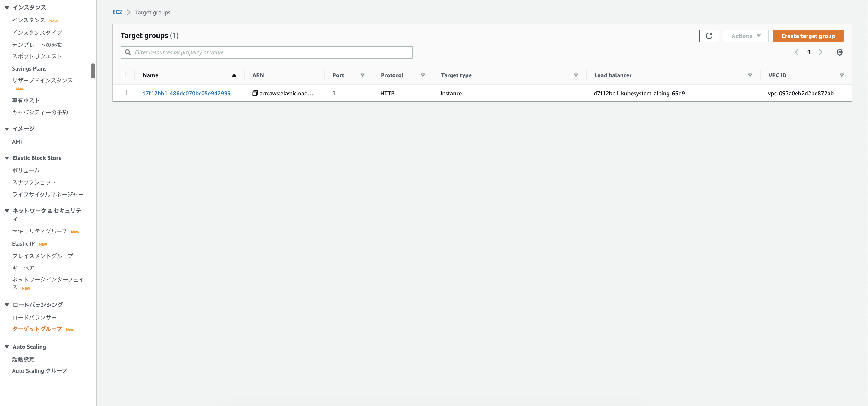This screenshot has width=868, height=406.
Task: Open the Actions dropdown
Action: [745, 36]
